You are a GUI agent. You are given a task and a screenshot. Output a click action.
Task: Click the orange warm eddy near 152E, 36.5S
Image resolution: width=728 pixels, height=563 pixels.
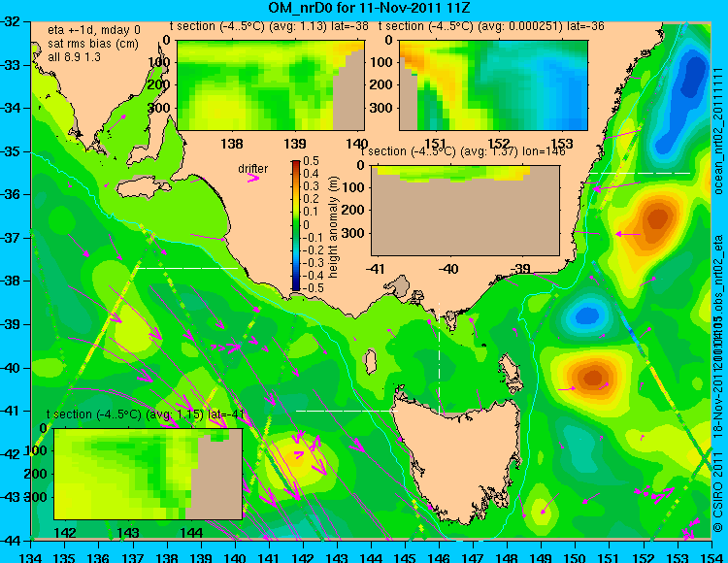coord(657,219)
